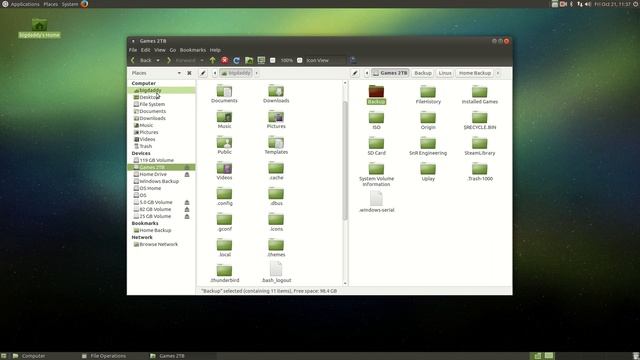Select the FileHistory folder
The image size is (640, 360).
click(428, 95)
